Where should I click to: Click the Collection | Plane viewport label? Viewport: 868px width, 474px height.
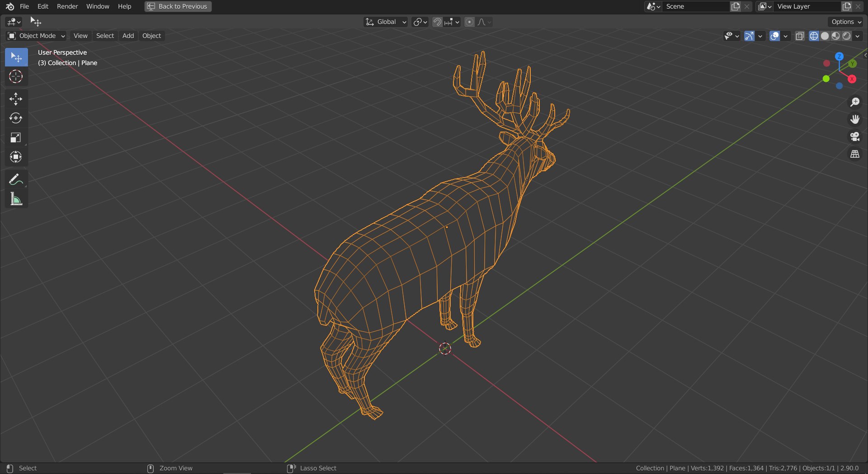67,63
